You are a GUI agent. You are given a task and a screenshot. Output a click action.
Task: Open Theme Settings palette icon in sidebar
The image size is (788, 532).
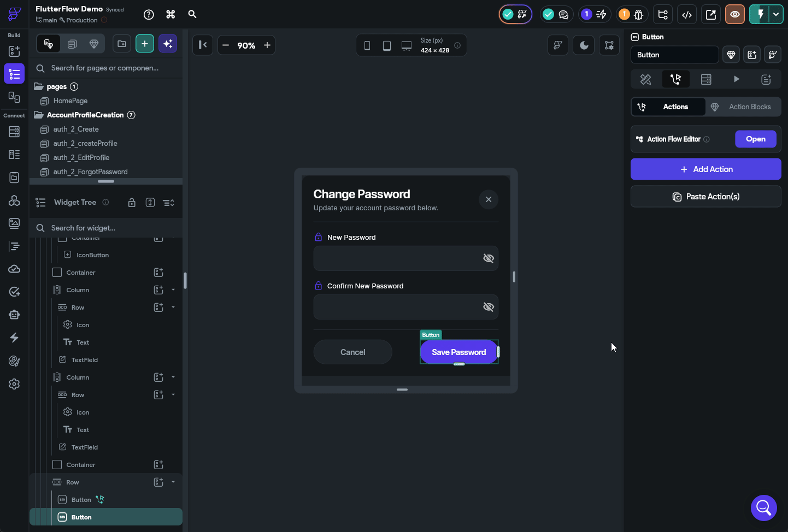[14, 361]
